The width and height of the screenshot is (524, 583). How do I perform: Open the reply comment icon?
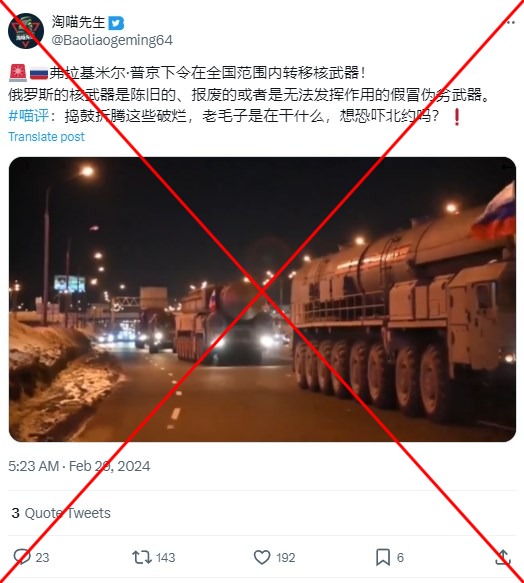[x=22, y=557]
